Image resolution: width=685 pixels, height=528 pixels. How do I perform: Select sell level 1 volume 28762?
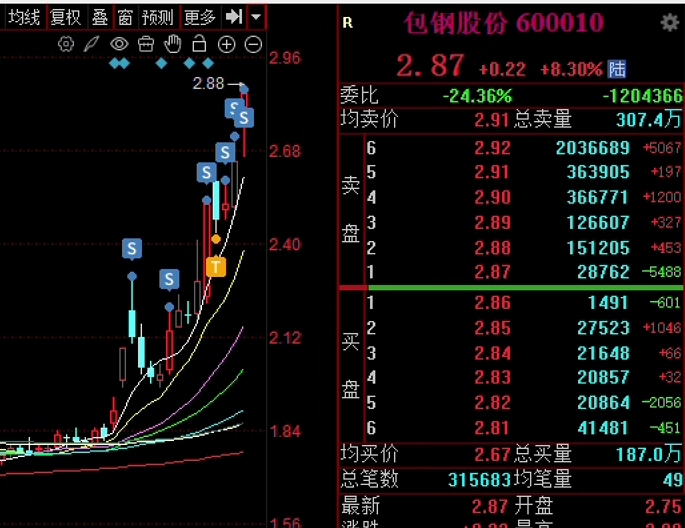tap(603, 272)
